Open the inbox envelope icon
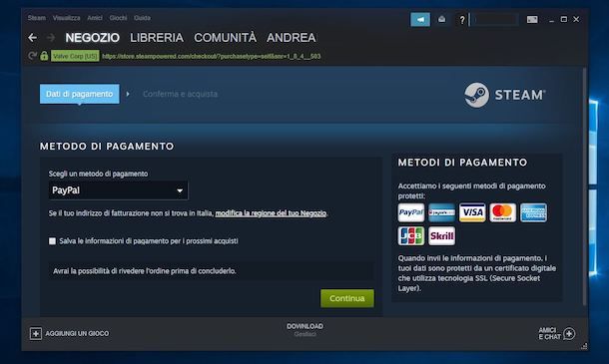609x364 pixels. 441,19
